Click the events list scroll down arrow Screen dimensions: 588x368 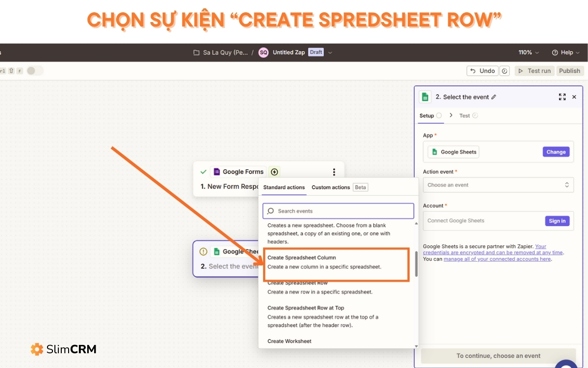pyautogui.click(x=416, y=346)
